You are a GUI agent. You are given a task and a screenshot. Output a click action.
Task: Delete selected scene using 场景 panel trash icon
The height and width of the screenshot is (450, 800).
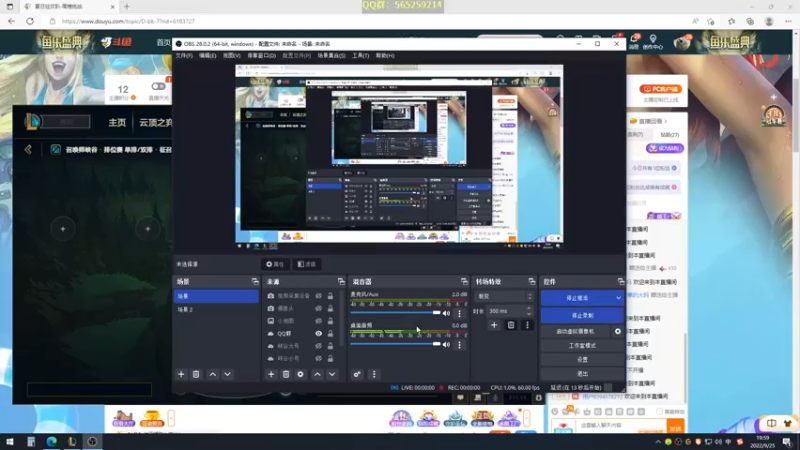pyautogui.click(x=196, y=374)
